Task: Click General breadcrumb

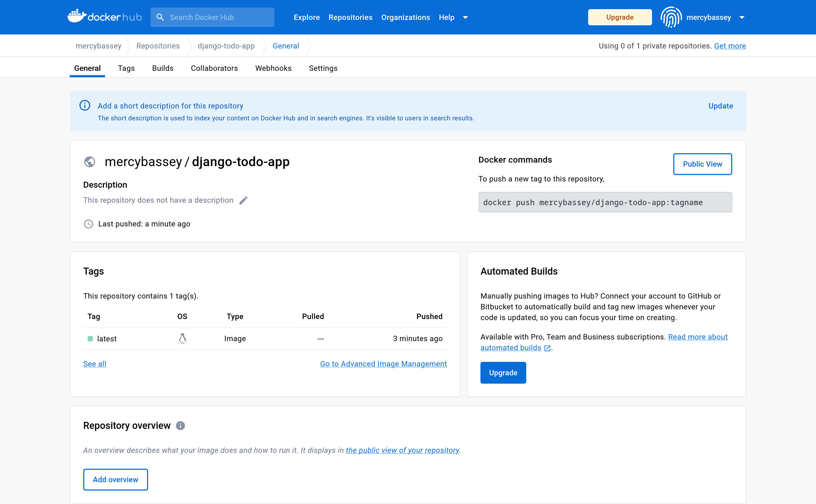Action: 286,46
